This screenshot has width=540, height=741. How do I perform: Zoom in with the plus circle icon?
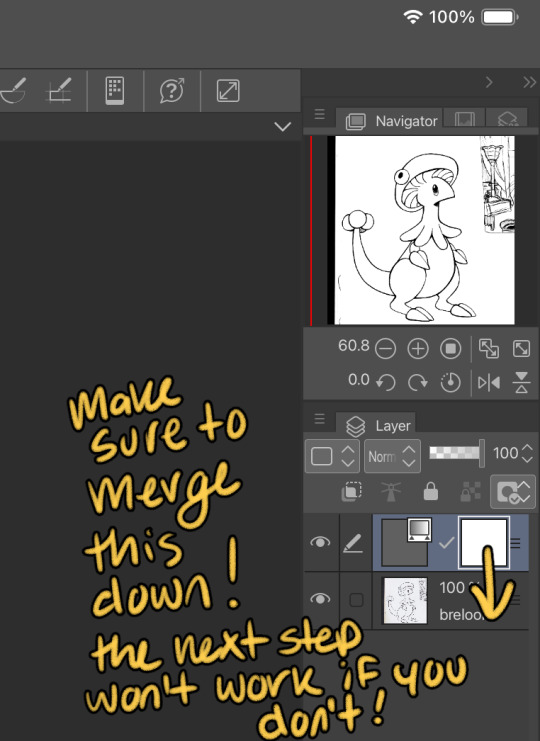click(x=418, y=349)
